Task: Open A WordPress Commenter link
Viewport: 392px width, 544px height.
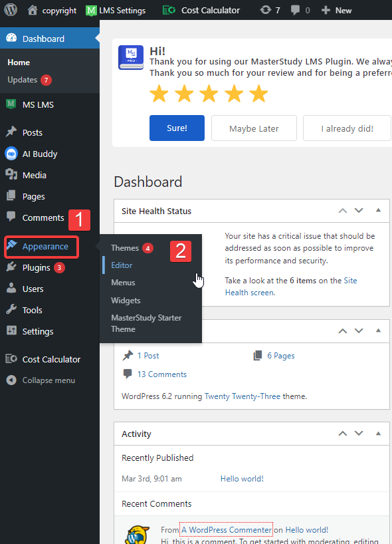Action: (x=227, y=530)
